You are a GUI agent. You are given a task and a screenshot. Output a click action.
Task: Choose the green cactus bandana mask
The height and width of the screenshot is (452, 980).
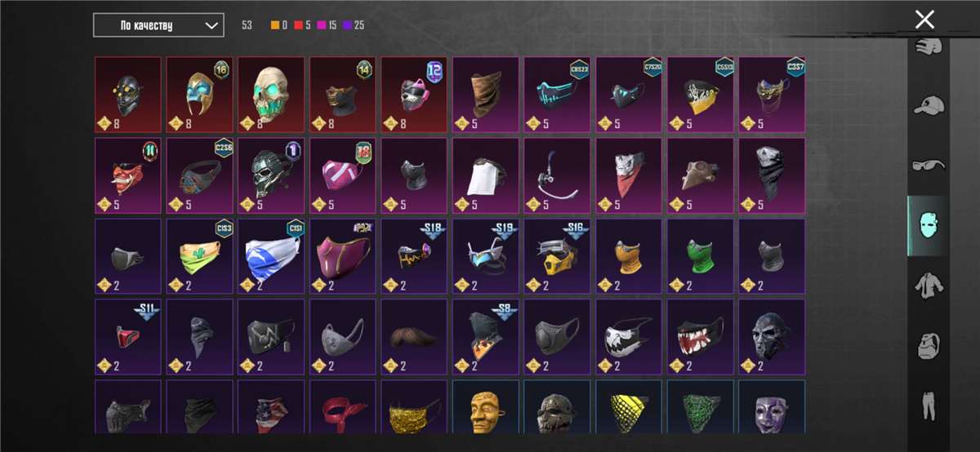tap(200, 255)
